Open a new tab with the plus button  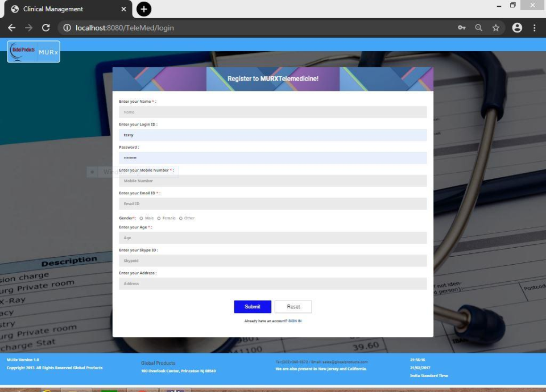144,9
